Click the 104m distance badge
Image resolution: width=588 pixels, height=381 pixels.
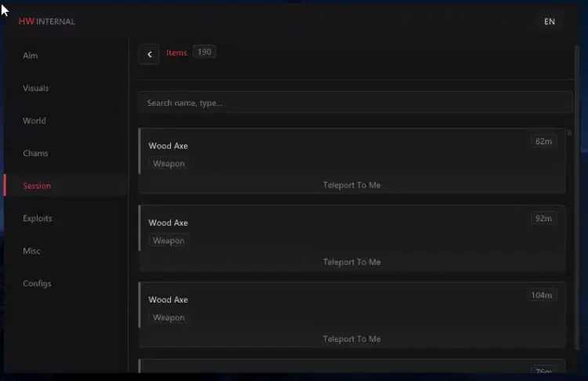[542, 295]
